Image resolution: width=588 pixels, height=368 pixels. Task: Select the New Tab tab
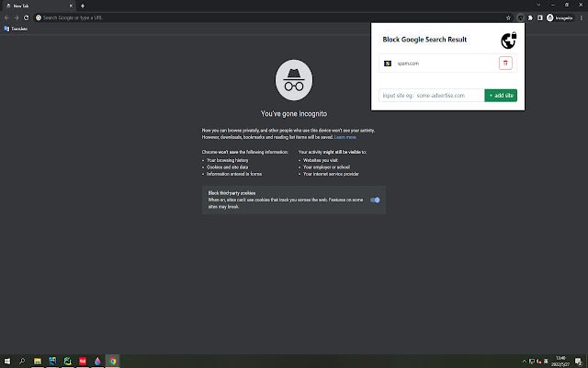38,6
